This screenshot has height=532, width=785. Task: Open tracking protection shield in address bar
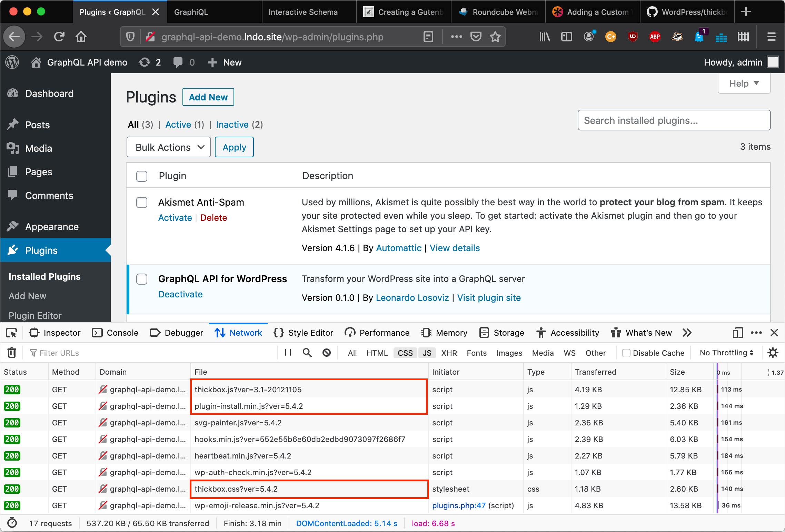tap(130, 37)
